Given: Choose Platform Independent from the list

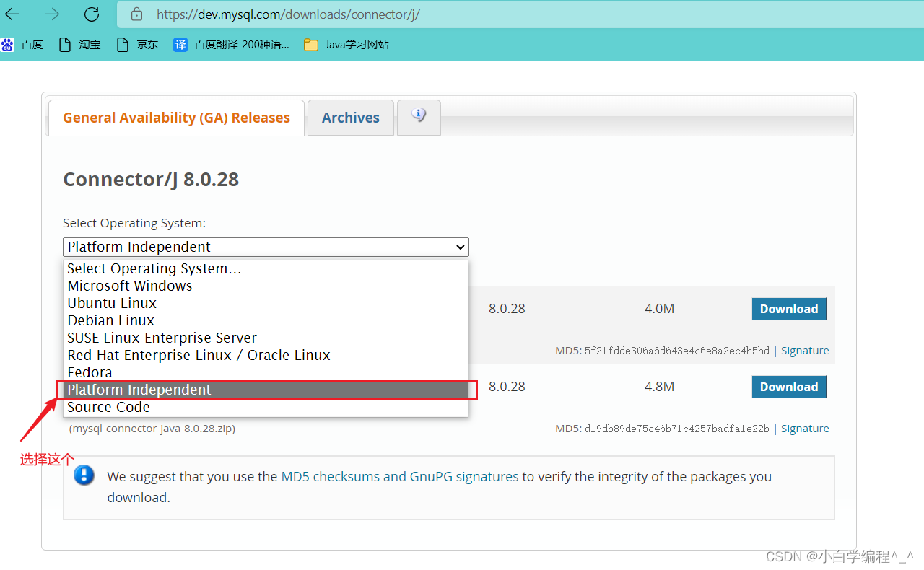Looking at the screenshot, I should tap(266, 390).
